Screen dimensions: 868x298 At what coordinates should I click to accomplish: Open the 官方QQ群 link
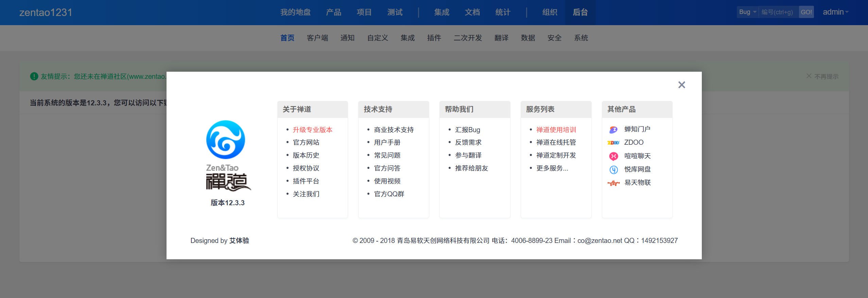pos(389,194)
